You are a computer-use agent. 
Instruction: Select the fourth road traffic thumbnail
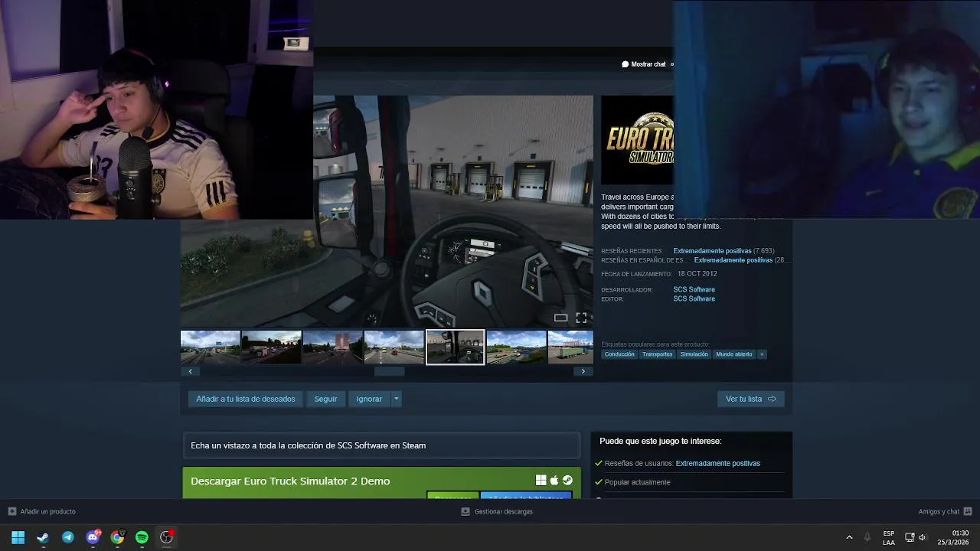pos(394,347)
